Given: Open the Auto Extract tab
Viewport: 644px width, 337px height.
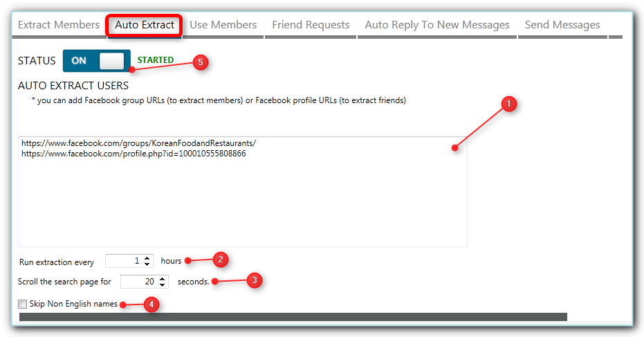Looking at the screenshot, I should click(x=145, y=25).
